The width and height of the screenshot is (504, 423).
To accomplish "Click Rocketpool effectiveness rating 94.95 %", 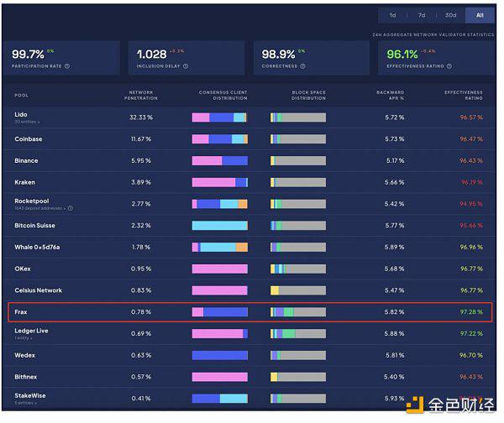I will coord(471,204).
